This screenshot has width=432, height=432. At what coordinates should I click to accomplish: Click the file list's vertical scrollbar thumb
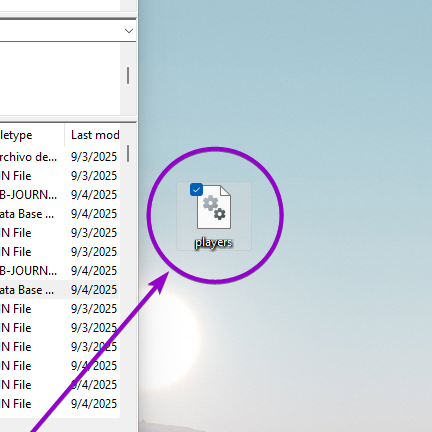[x=128, y=153]
